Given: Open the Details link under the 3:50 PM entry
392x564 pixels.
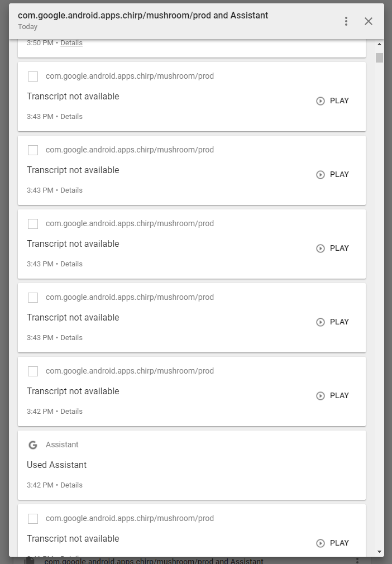Looking at the screenshot, I should (71, 42).
